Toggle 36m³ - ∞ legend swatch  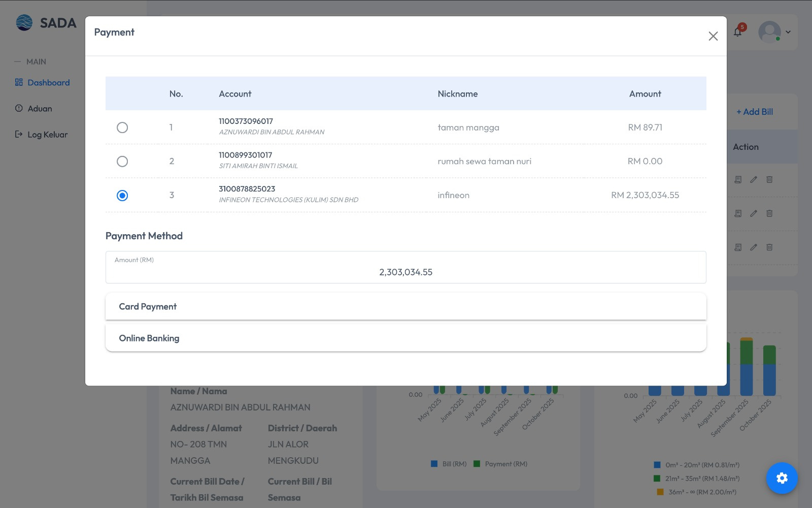tap(660, 492)
